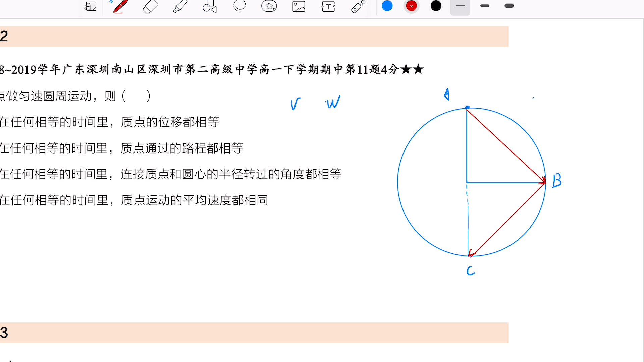
Task: Toggle the read-only/zoom window icon
Action: click(x=90, y=6)
